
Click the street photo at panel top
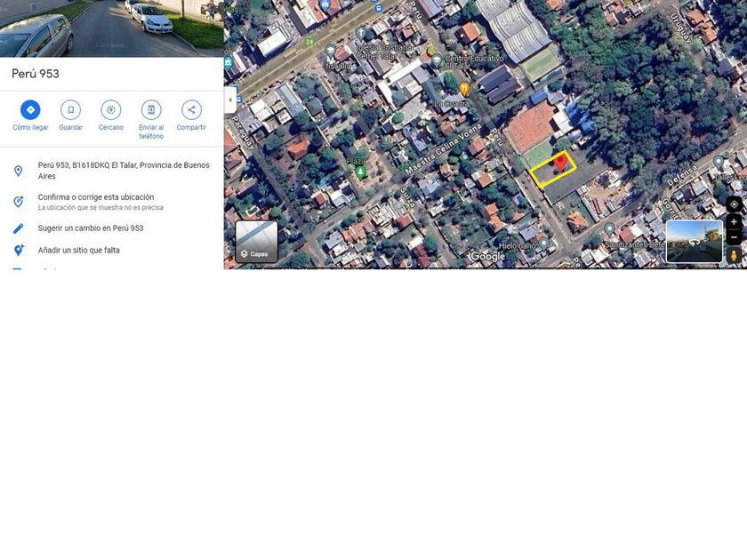[111, 28]
